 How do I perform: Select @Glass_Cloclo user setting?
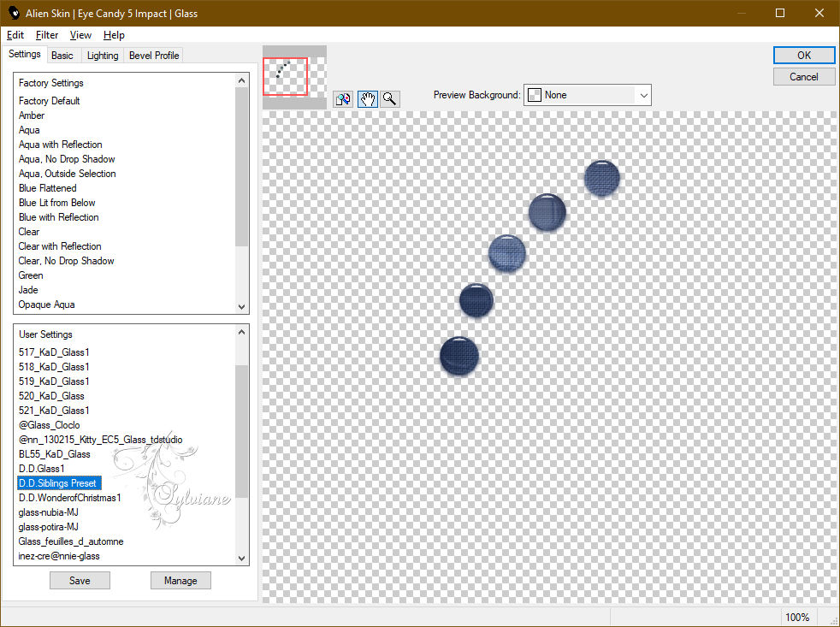pyautogui.click(x=49, y=425)
